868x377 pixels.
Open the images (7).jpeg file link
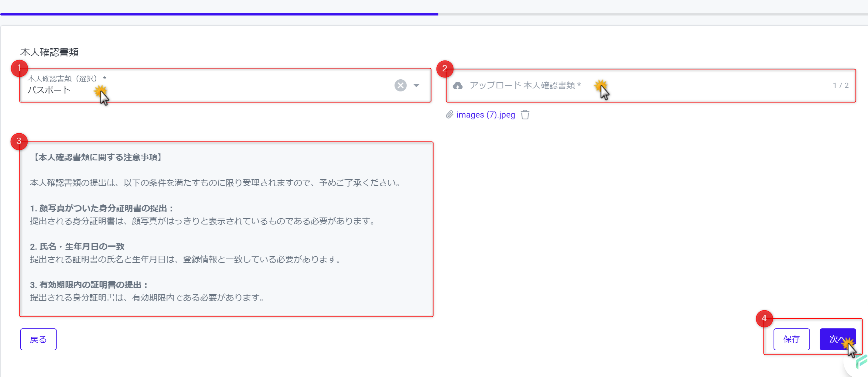point(486,115)
